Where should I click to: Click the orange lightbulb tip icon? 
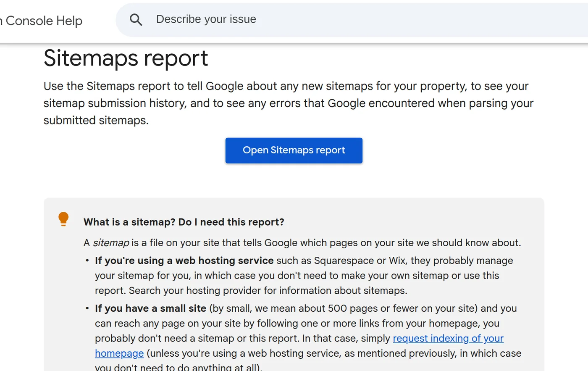[63, 219]
